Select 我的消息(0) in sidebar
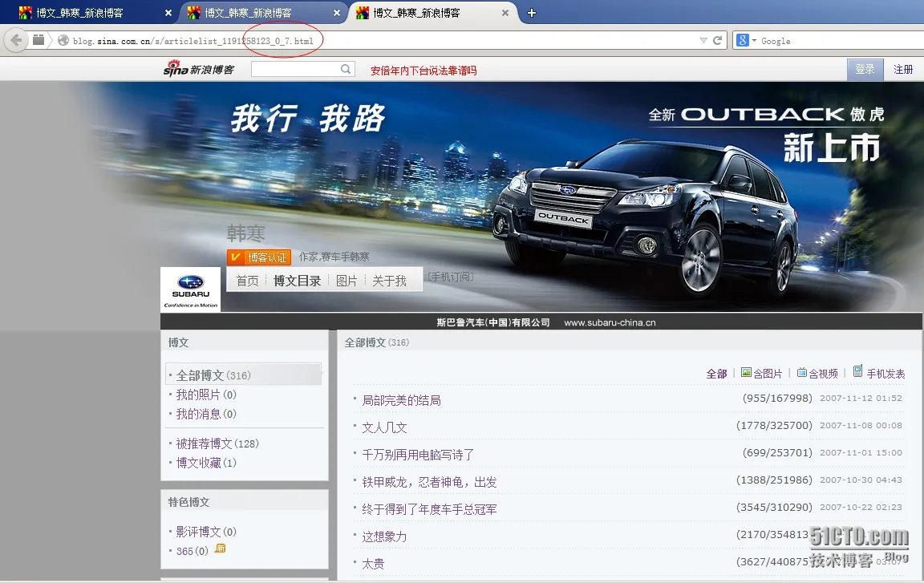Screen dimensions: 924x583 click(x=206, y=414)
